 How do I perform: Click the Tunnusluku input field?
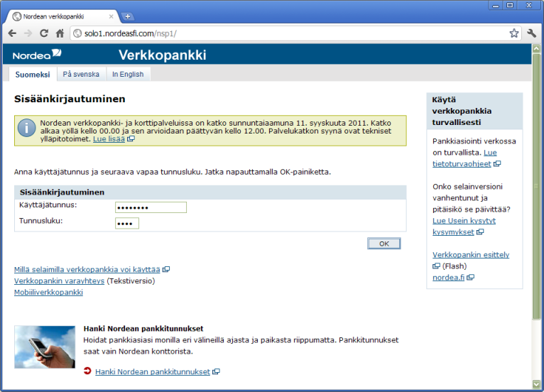tap(127, 224)
